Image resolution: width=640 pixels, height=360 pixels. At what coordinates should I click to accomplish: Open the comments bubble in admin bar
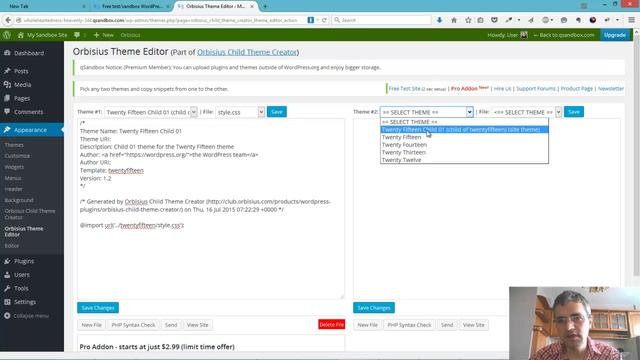(77, 35)
